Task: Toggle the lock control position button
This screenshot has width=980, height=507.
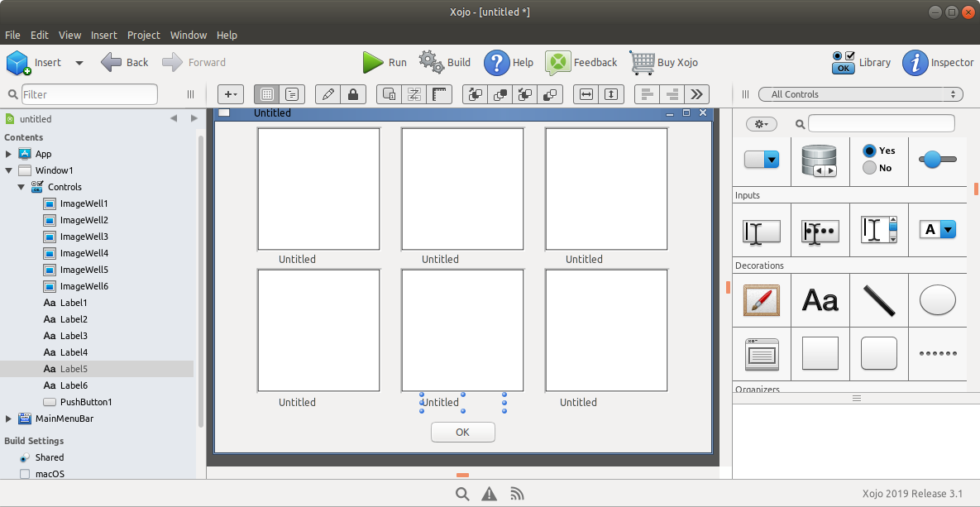Action: pyautogui.click(x=353, y=94)
